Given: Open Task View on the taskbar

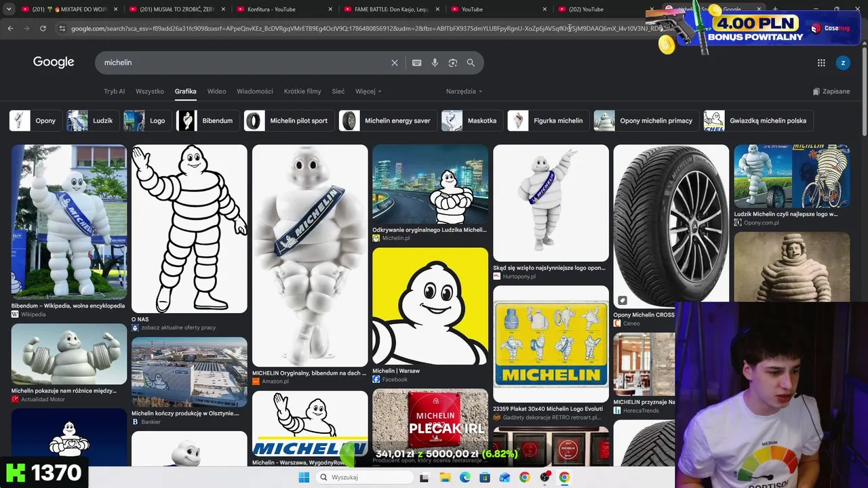Looking at the screenshot, I should pos(424,478).
